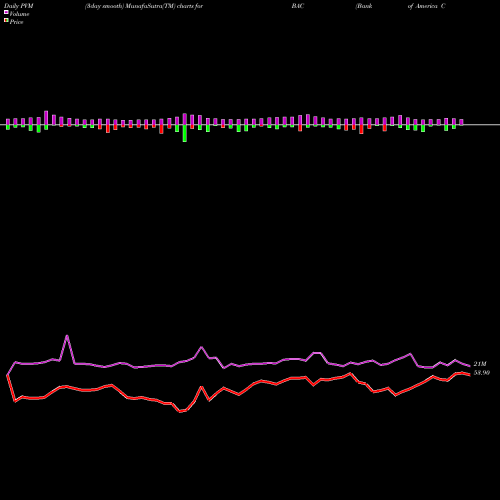The width and height of the screenshot is (500, 500).
Task: Select the 'Volume' legend label
Action: coord(19,14)
